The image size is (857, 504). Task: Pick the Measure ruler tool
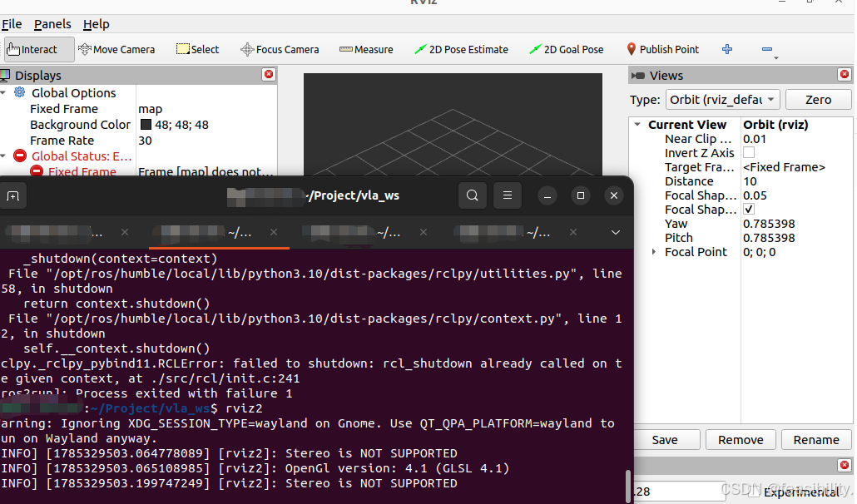point(365,49)
